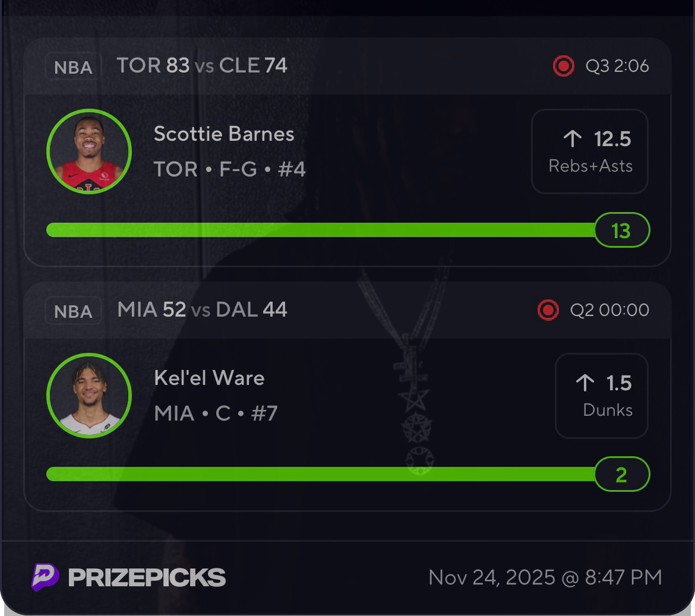The height and width of the screenshot is (616, 695).
Task: Click the NBA badge on the Raptors game
Action: click(x=73, y=67)
